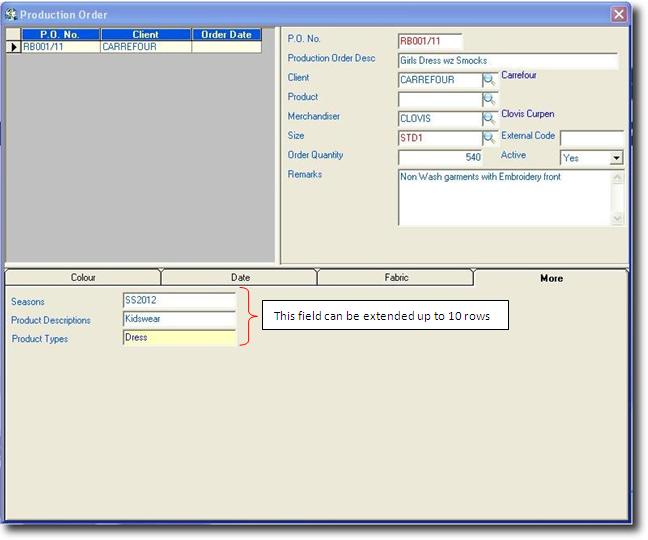Viewport: 648px width, 540px height.
Task: Select the More tab
Action: (551, 278)
